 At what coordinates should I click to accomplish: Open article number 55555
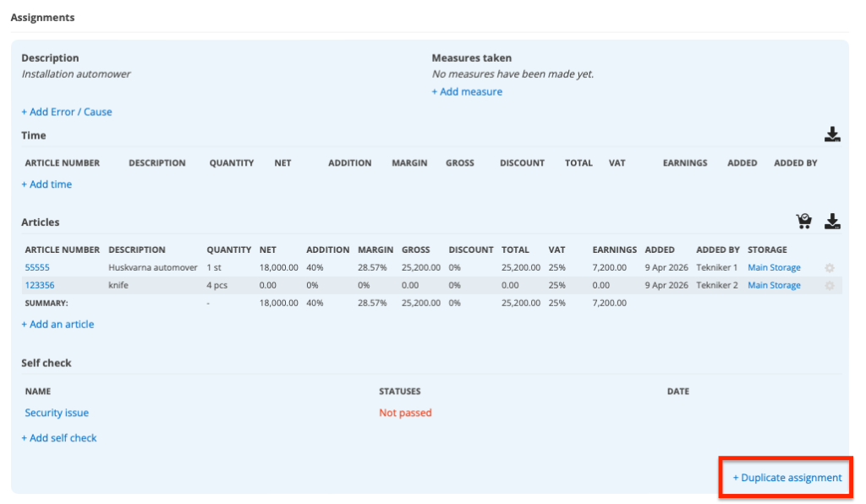pyautogui.click(x=38, y=268)
